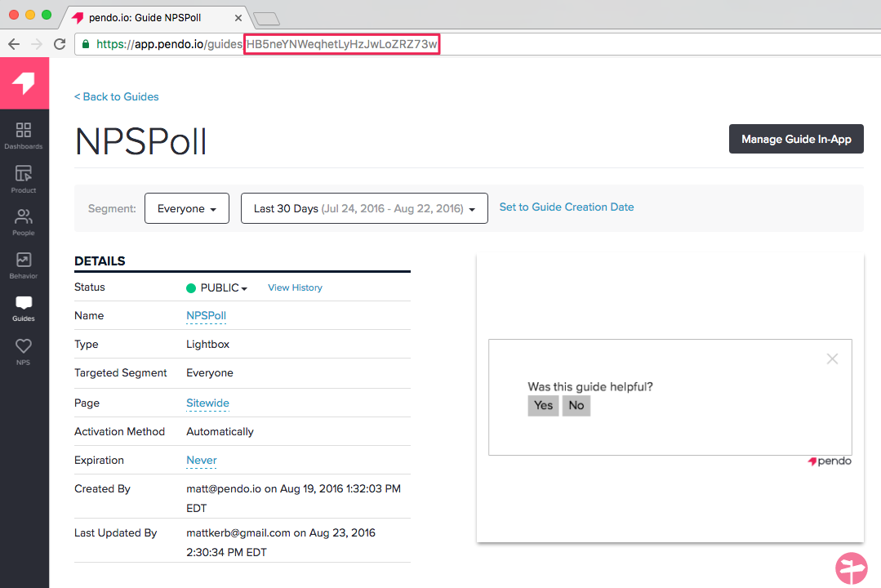The image size is (881, 588).
Task: Select Guides in the sidebar
Action: [x=24, y=309]
